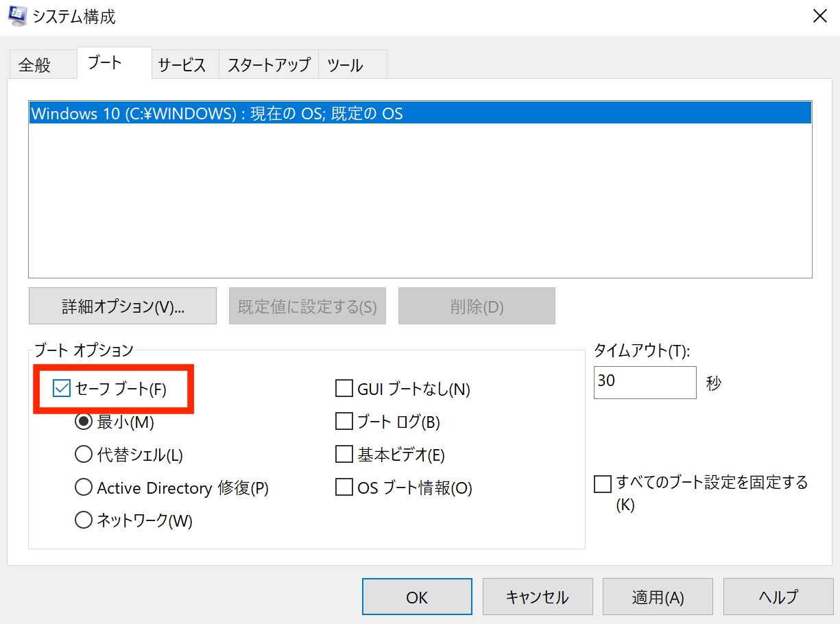The image size is (840, 624).
Task: Open 詳細オプション(V)... button
Action: point(123,306)
